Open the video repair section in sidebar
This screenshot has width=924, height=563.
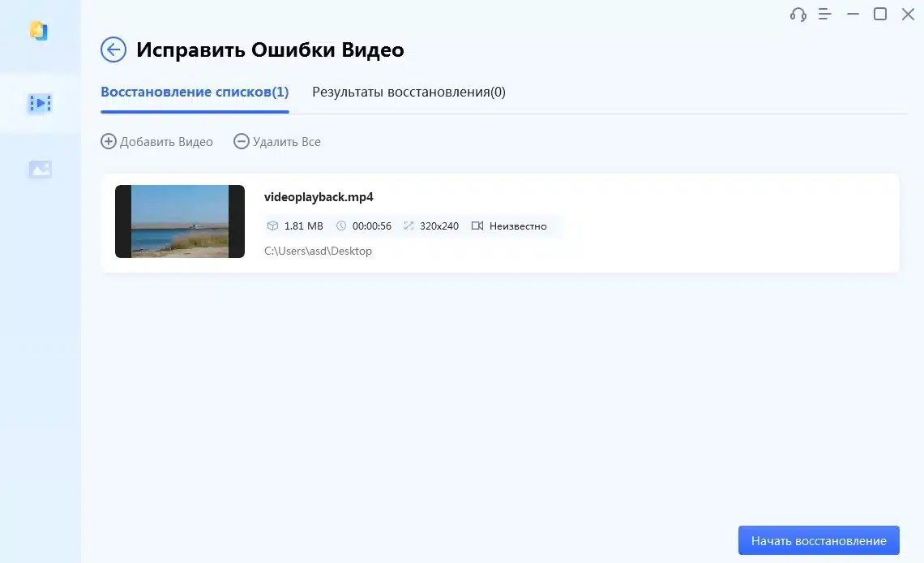40,103
